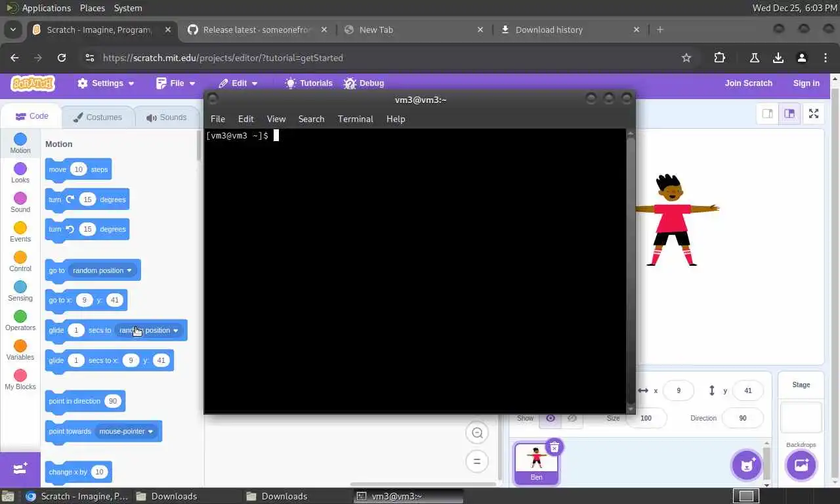
Task: Select the Events category circle
Action: click(x=20, y=228)
